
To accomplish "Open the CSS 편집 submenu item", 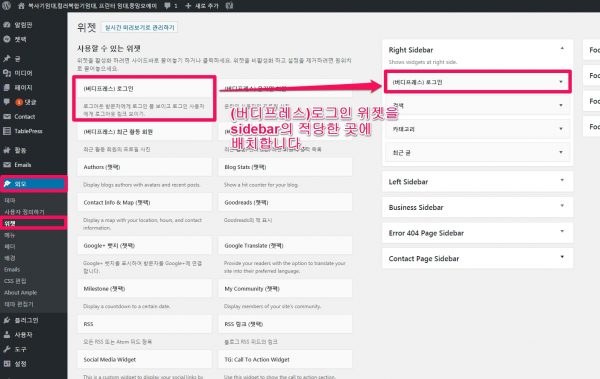I will [15, 281].
